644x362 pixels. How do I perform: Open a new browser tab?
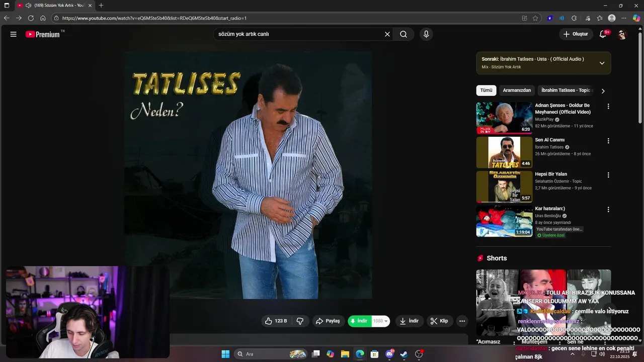(101, 6)
